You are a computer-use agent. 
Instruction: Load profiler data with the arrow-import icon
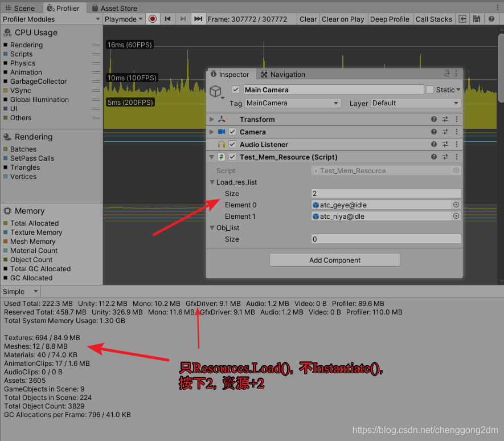463,19
